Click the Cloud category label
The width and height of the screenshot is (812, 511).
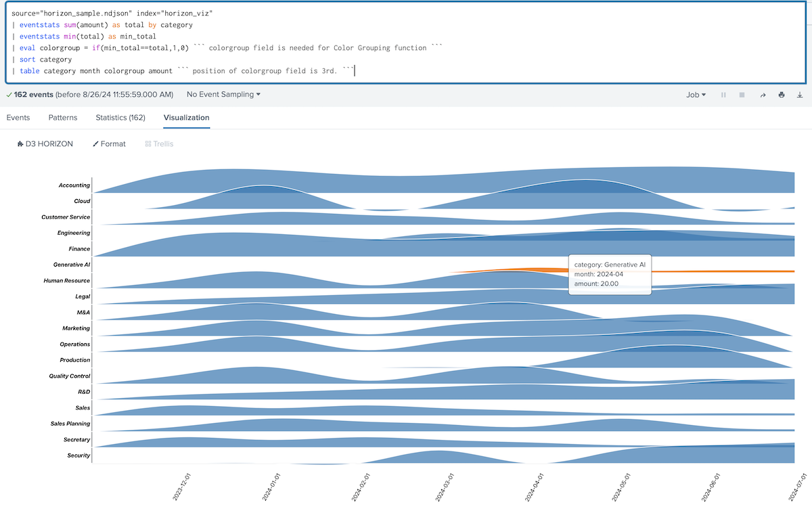click(82, 201)
